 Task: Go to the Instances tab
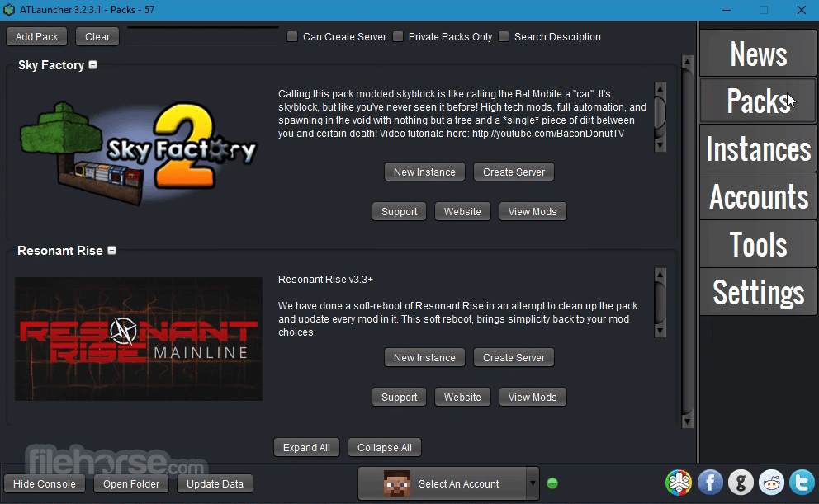pyautogui.click(x=759, y=149)
